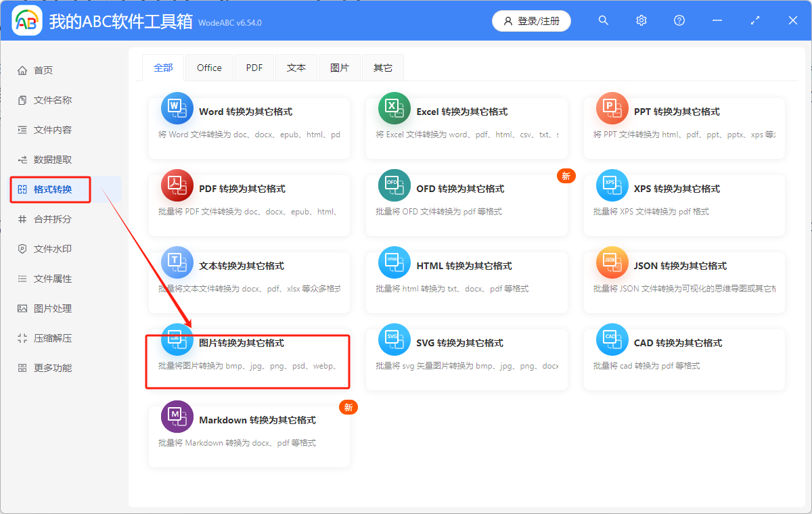Click the settings gear icon
The height and width of the screenshot is (514, 812).
(641, 20)
